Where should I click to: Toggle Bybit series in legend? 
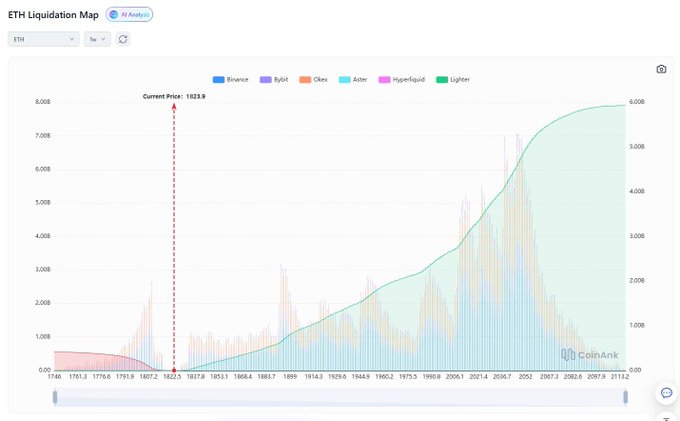tap(274, 79)
